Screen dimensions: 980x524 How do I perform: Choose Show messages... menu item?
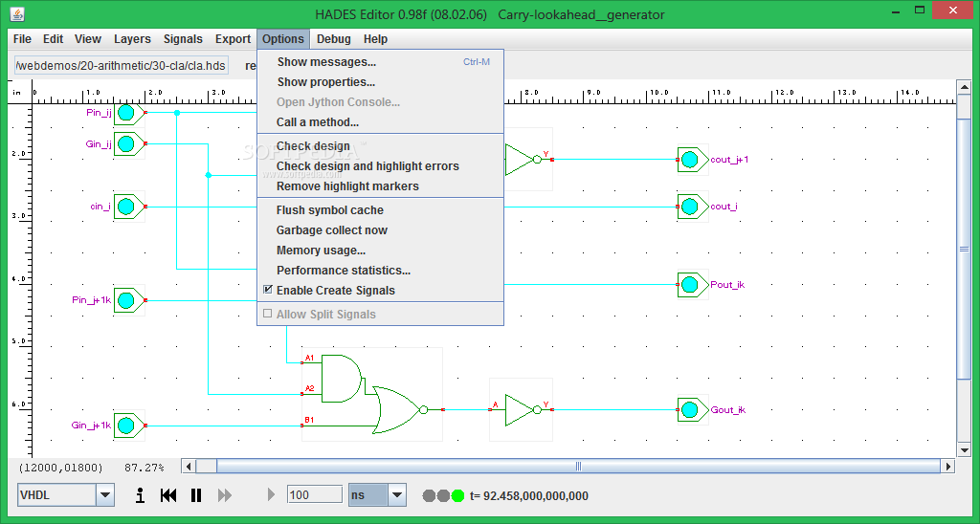[x=381, y=62]
